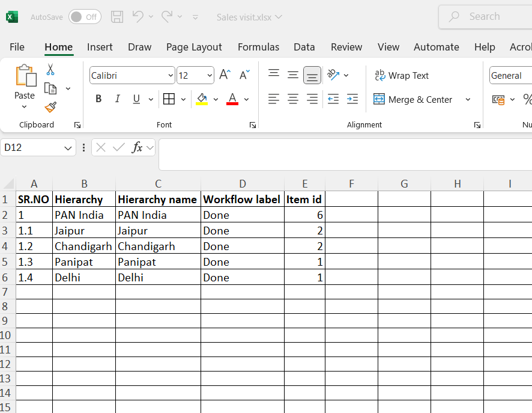Viewport: 532px width, 413px height.
Task: Apply the yellow Fill Color swatch
Action: tap(201, 99)
